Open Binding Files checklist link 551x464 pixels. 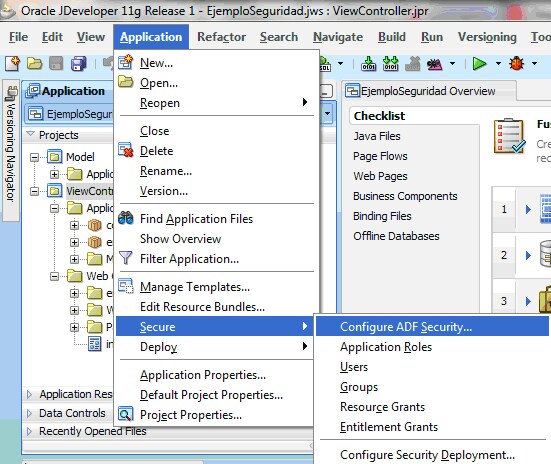coord(382,216)
